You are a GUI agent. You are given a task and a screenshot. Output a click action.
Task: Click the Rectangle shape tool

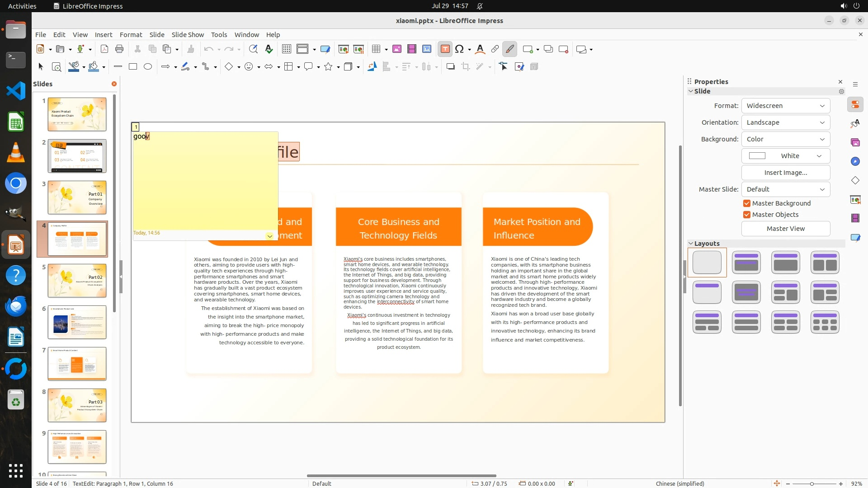pyautogui.click(x=133, y=67)
